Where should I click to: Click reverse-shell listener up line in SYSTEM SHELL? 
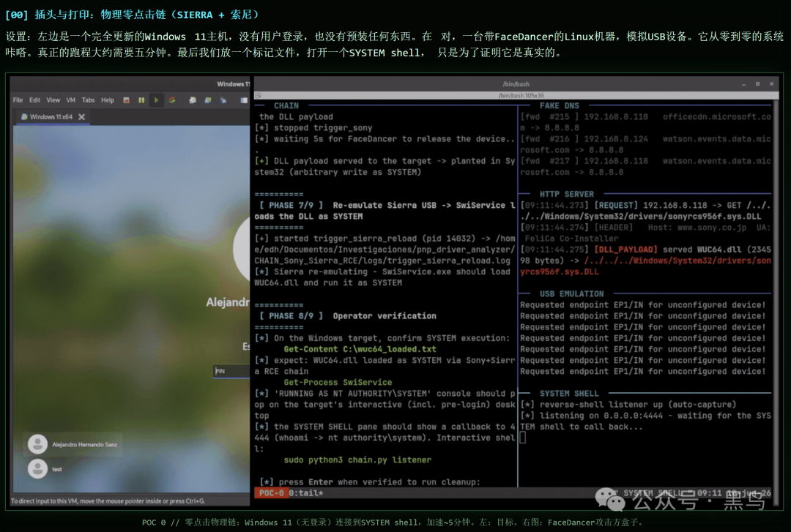tap(628, 405)
